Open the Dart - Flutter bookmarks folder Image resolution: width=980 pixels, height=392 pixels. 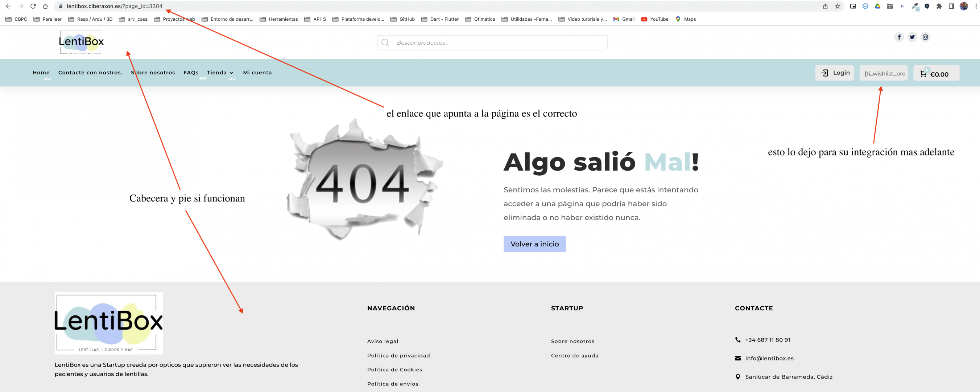[440, 19]
